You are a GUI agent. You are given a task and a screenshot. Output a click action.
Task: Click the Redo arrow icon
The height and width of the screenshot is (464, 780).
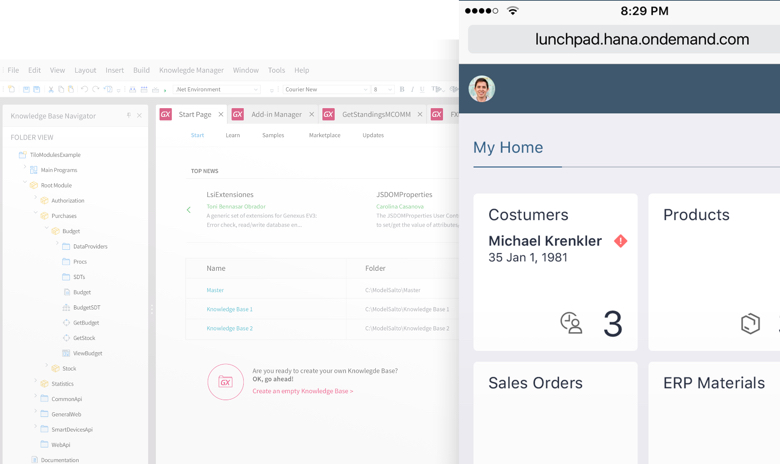click(96, 90)
